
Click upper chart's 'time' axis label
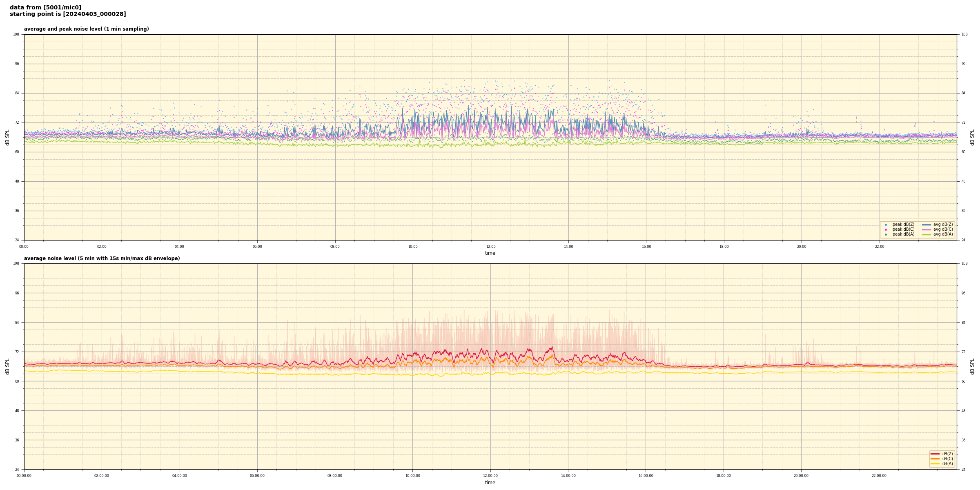click(x=490, y=253)
